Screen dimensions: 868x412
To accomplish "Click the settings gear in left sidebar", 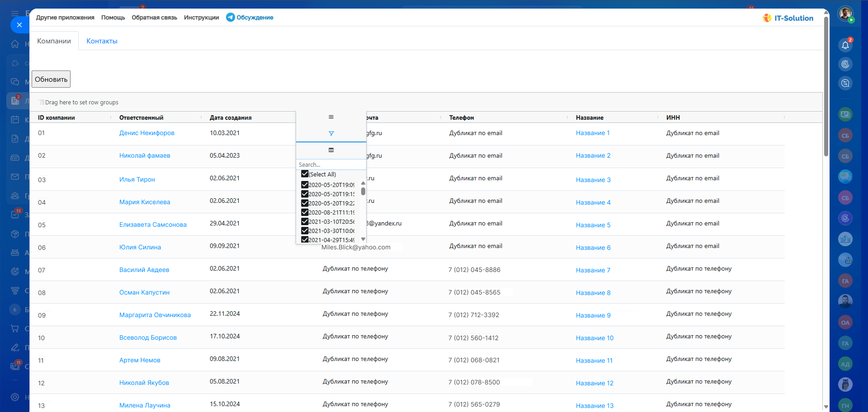I will tap(15, 397).
